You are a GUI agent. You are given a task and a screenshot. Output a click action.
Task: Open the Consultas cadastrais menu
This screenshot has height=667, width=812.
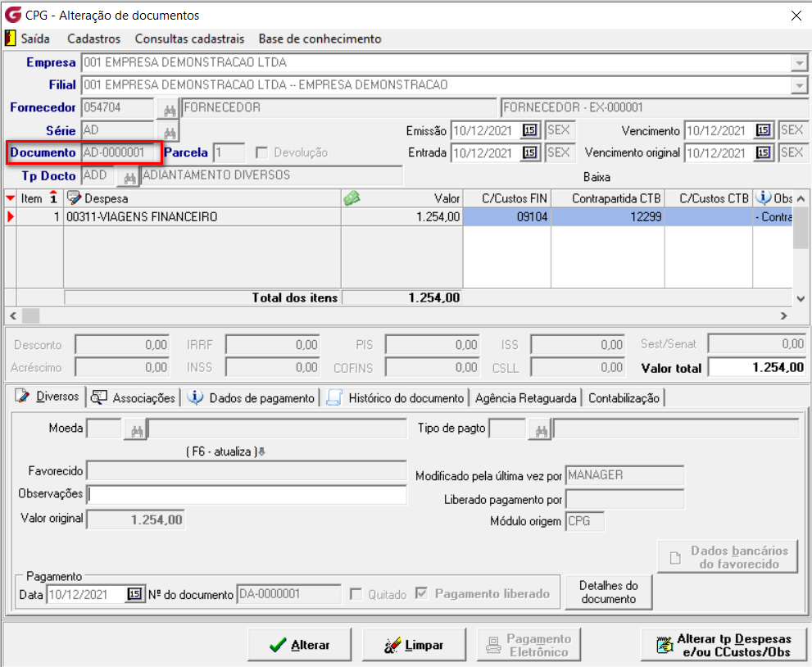tap(189, 39)
